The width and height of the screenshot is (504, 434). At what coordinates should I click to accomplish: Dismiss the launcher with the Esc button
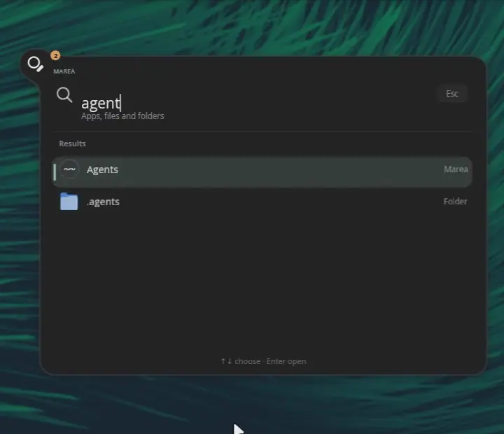(x=452, y=94)
